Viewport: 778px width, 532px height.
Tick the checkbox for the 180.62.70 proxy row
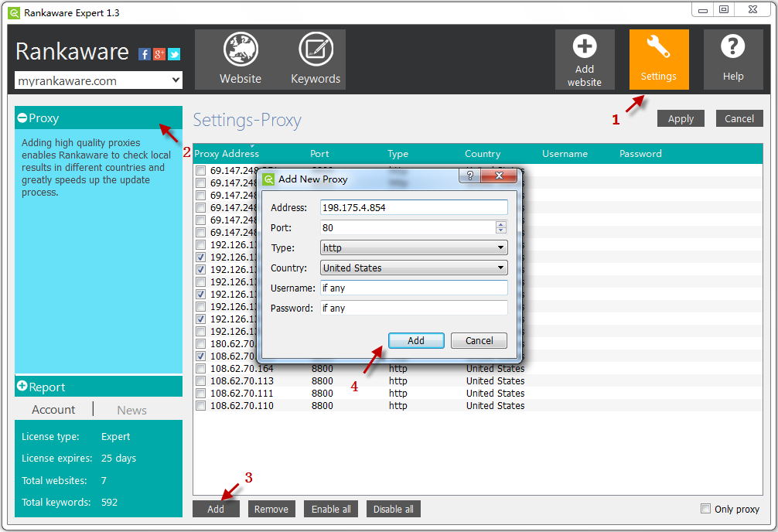[x=200, y=344]
